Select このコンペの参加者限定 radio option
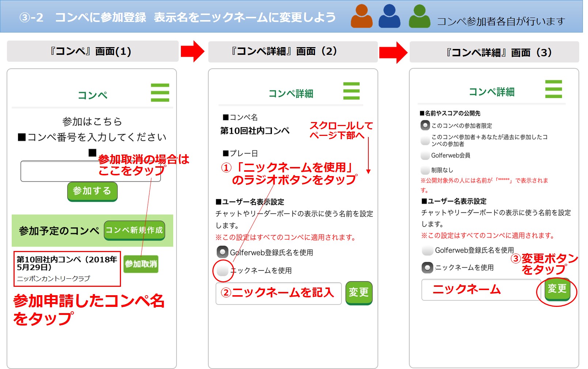588x369 pixels. point(425,125)
